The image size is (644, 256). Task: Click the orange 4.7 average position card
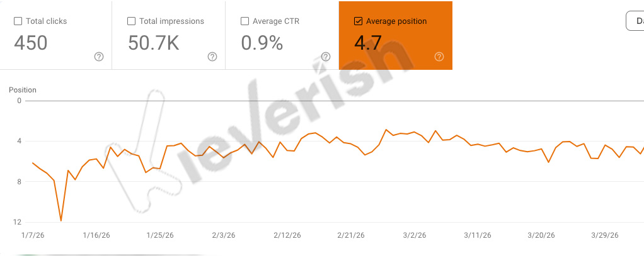pyautogui.click(x=396, y=36)
